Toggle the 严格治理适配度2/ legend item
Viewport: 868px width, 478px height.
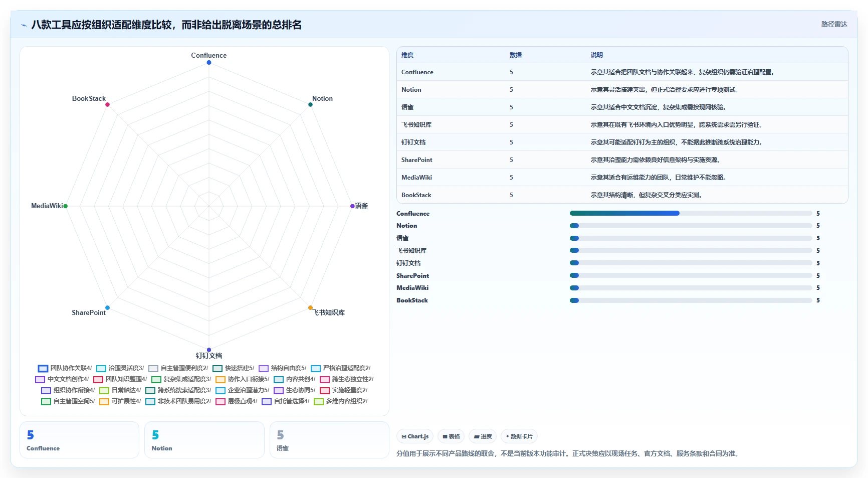(341, 368)
